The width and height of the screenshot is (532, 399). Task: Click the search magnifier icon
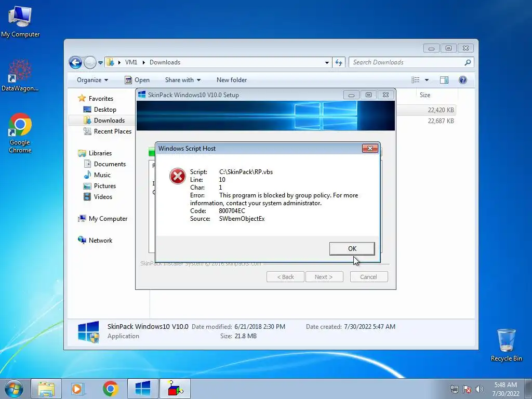pos(468,62)
